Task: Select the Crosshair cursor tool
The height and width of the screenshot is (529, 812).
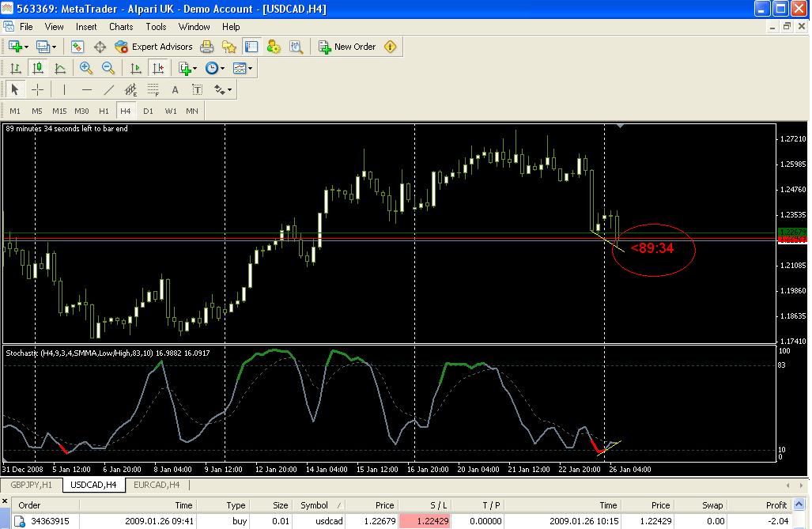Action: point(37,90)
